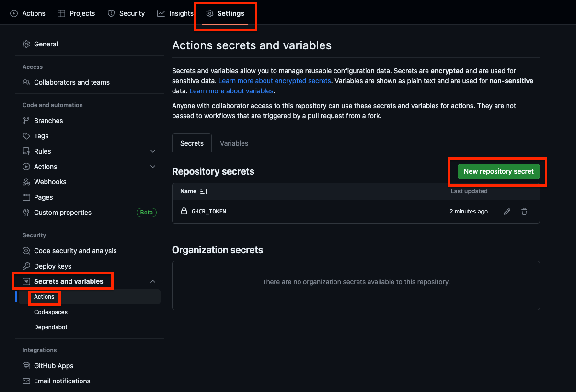Click the Rules icon in sidebar
576x392 pixels.
point(26,151)
